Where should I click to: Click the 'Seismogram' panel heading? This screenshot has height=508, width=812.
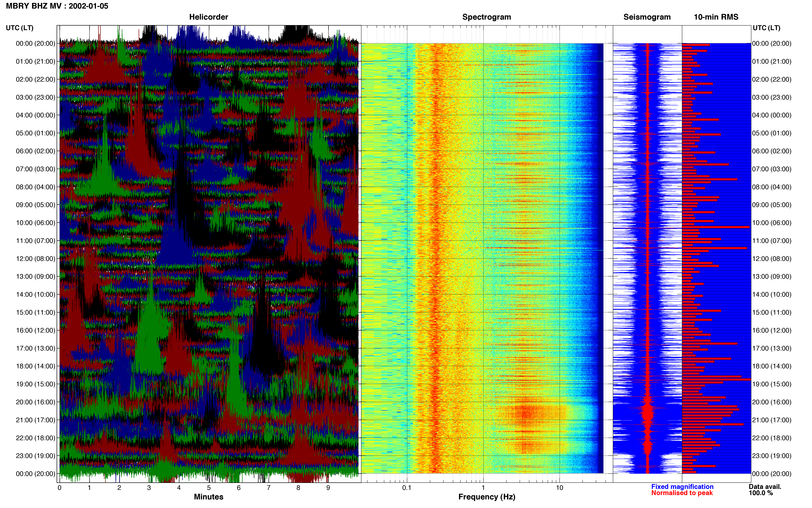tap(647, 17)
